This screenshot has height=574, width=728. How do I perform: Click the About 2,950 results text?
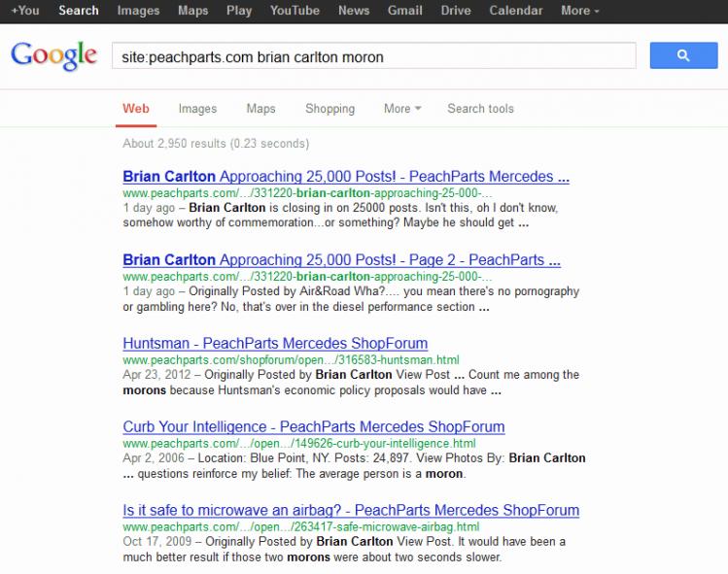coord(216,144)
